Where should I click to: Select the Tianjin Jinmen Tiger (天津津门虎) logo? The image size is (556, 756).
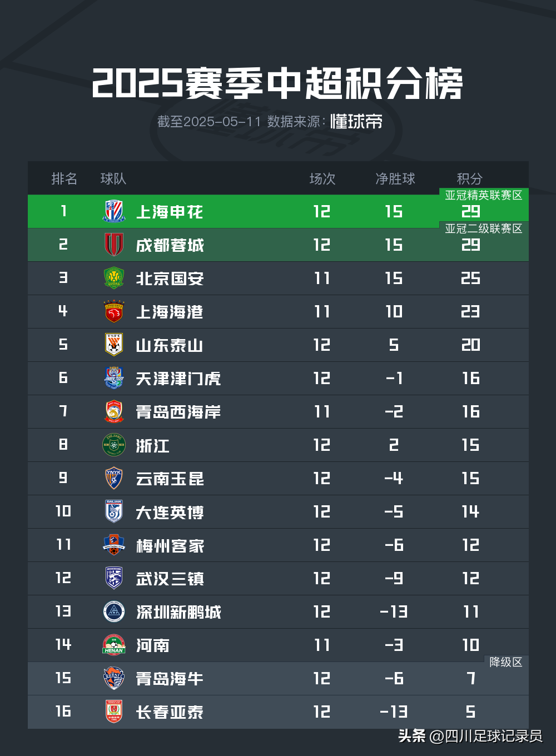[x=114, y=378]
